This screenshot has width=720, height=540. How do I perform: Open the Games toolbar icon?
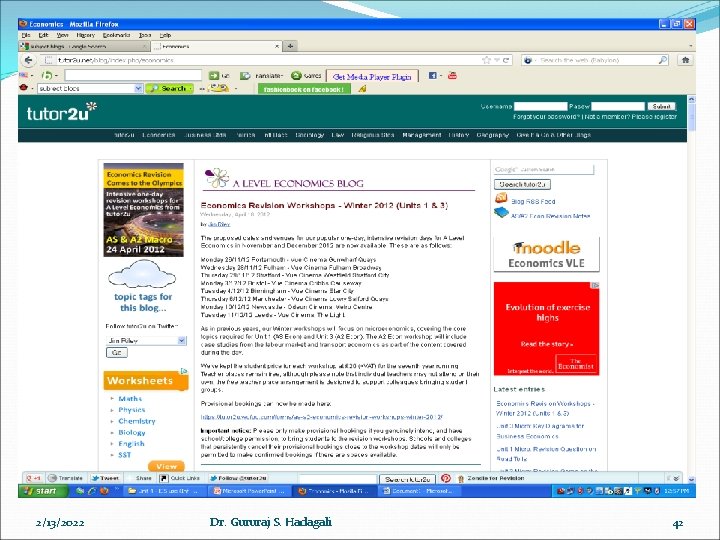pos(296,76)
